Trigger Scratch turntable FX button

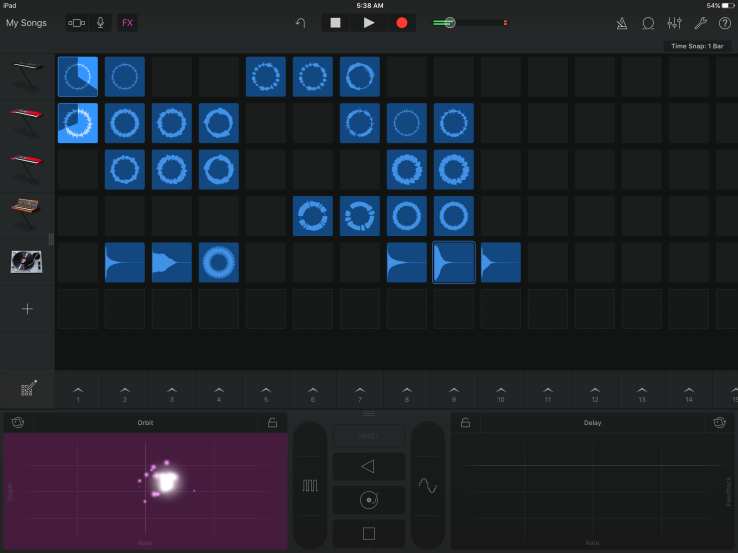point(369,500)
